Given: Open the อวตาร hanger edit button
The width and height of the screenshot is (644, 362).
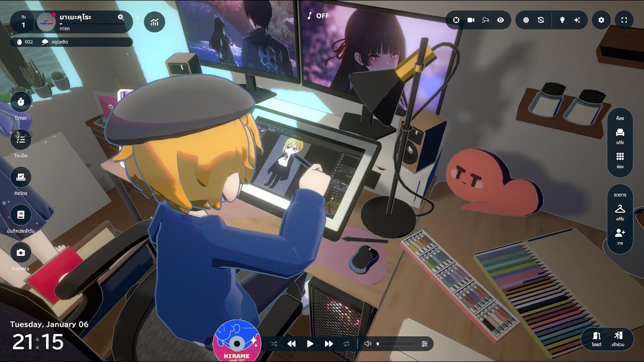Looking at the screenshot, I should pos(620,212).
